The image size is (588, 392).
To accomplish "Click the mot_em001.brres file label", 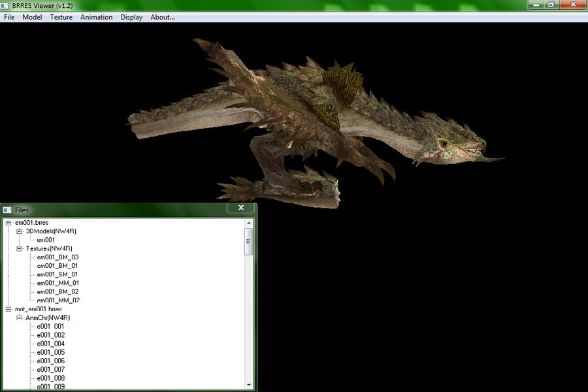I will click(x=39, y=310).
